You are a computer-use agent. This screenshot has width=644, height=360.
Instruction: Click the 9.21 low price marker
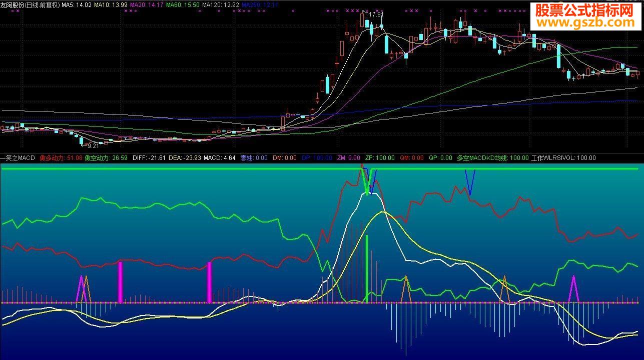pyautogui.click(x=93, y=145)
